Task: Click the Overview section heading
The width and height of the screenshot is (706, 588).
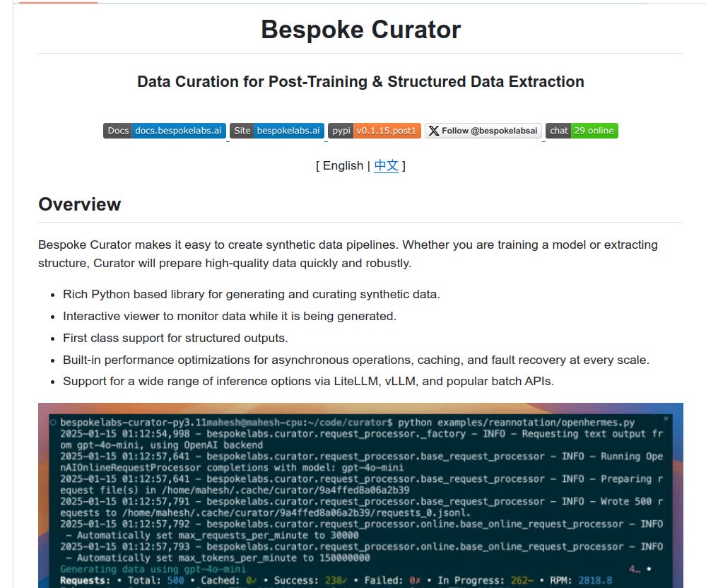Action: [80, 204]
